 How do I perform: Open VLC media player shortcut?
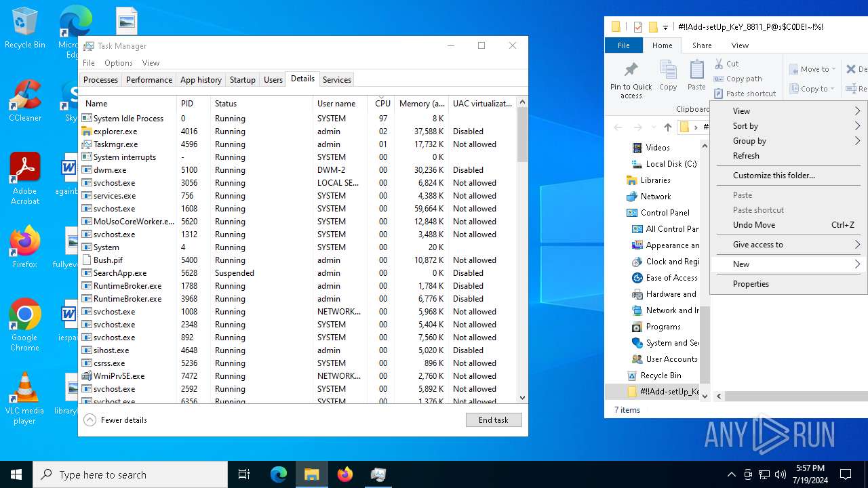click(x=24, y=399)
